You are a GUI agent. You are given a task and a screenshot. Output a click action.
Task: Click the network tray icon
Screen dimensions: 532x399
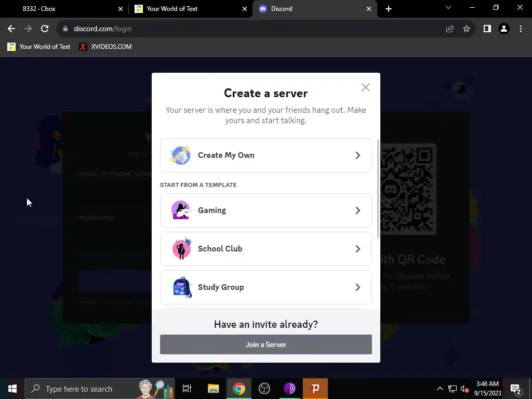point(453,389)
